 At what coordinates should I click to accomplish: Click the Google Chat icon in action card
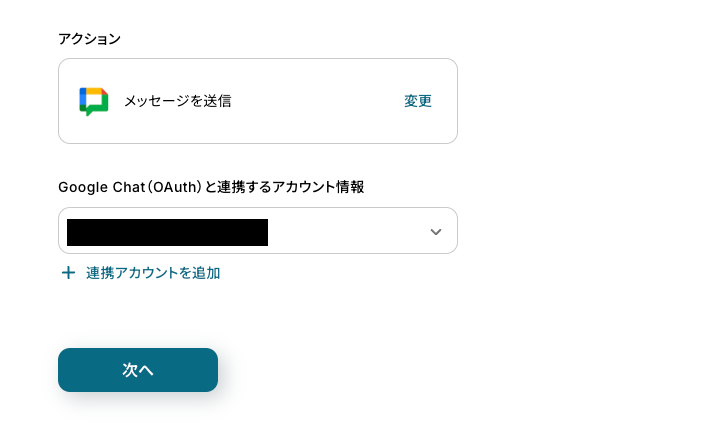click(x=93, y=101)
